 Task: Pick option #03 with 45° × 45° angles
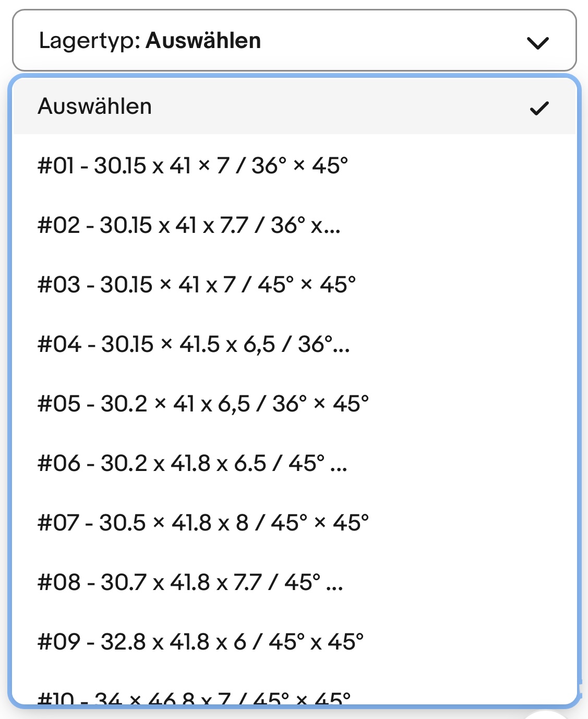196,285
